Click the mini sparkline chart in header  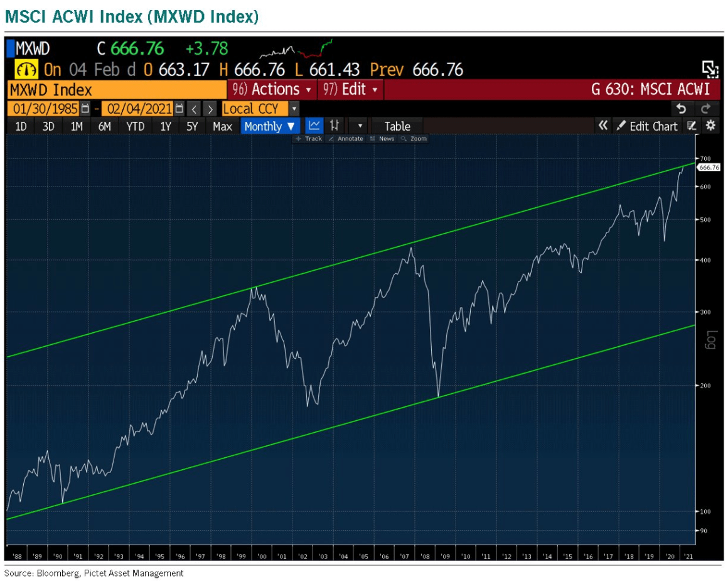point(296,49)
